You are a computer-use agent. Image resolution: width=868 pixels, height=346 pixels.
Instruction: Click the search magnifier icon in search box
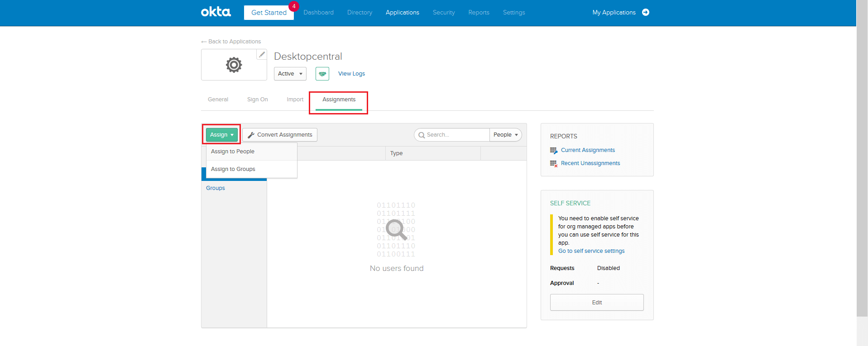tap(422, 135)
